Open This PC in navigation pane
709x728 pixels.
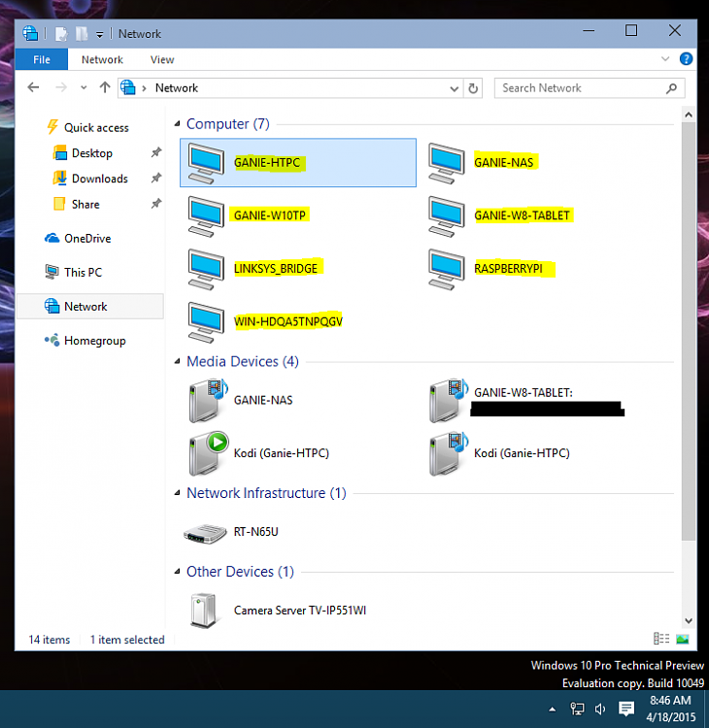84,272
